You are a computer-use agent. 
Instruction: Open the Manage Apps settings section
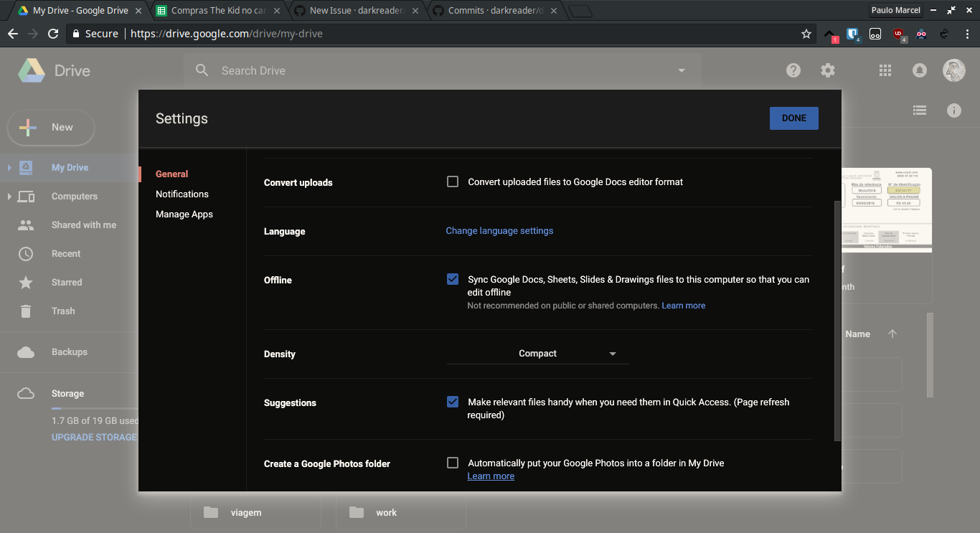coord(184,214)
